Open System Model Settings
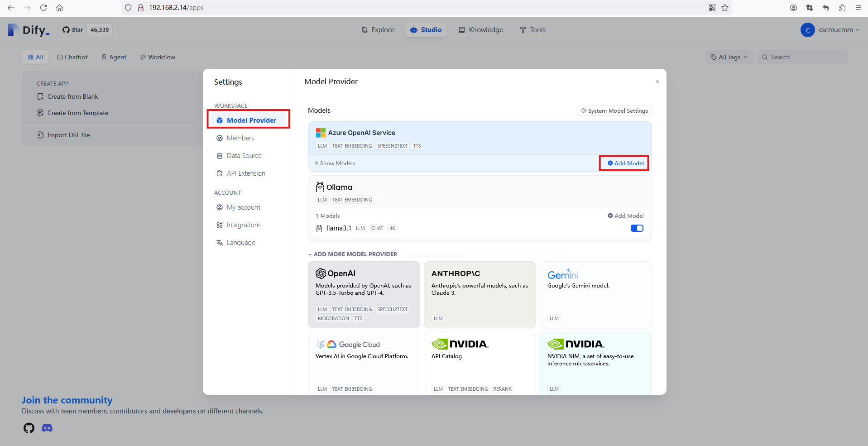The image size is (868, 446). pos(614,111)
